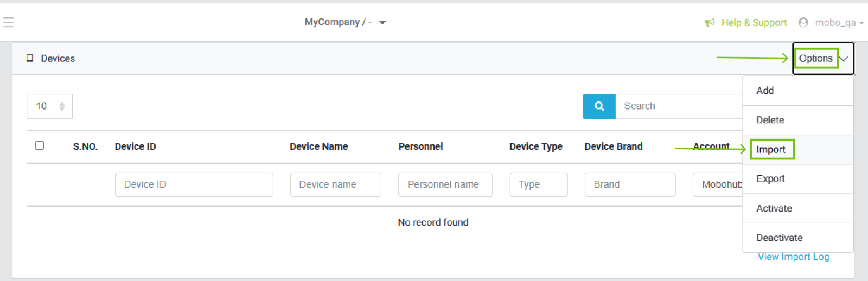Viewport: 868px width, 281px height.
Task: Focus the Personnel name filter field
Action: [x=445, y=184]
